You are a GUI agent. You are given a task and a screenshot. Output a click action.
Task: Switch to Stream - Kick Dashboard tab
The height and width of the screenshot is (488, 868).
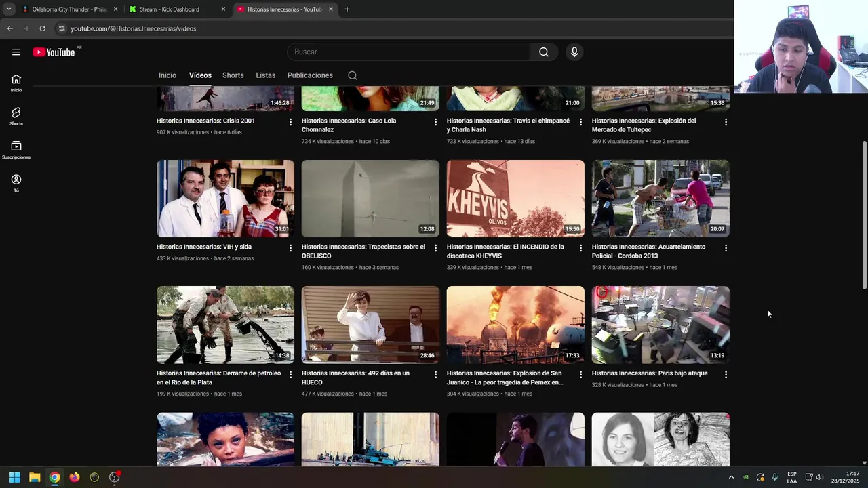(176, 9)
